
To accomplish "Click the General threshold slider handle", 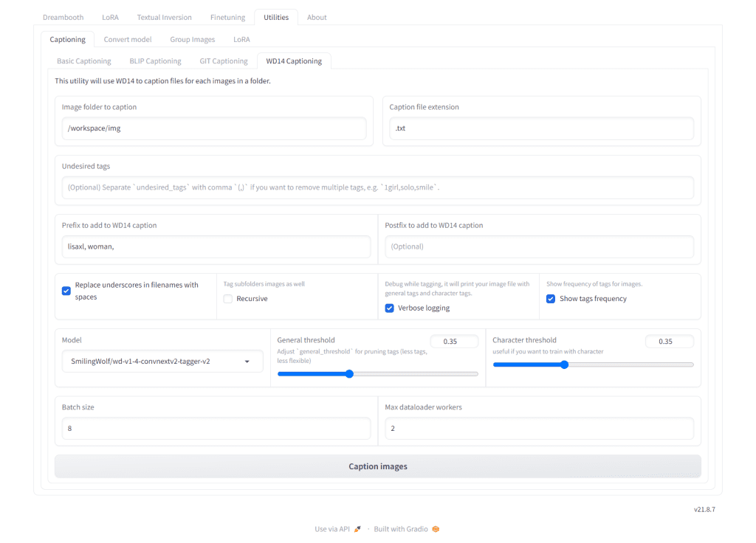I will pos(349,374).
